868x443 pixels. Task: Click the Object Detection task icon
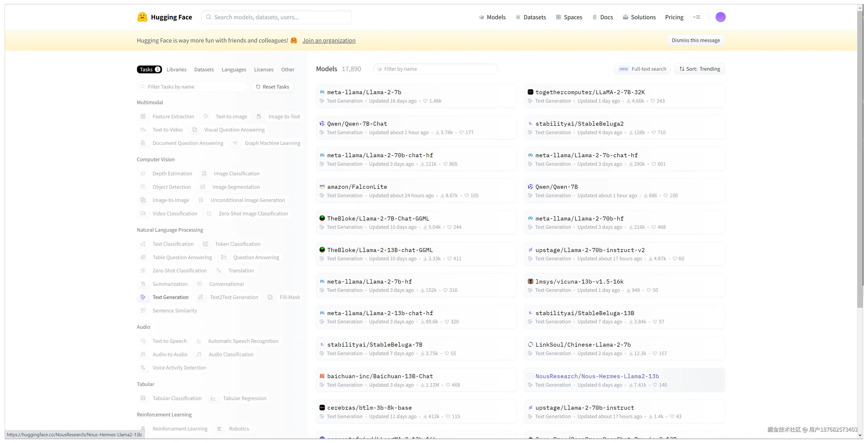143,187
